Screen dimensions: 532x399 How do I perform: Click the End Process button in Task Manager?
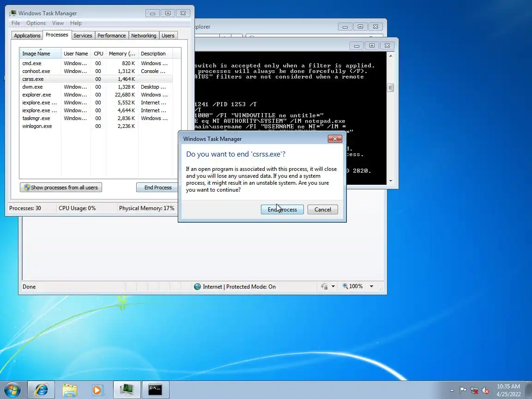pos(158,187)
